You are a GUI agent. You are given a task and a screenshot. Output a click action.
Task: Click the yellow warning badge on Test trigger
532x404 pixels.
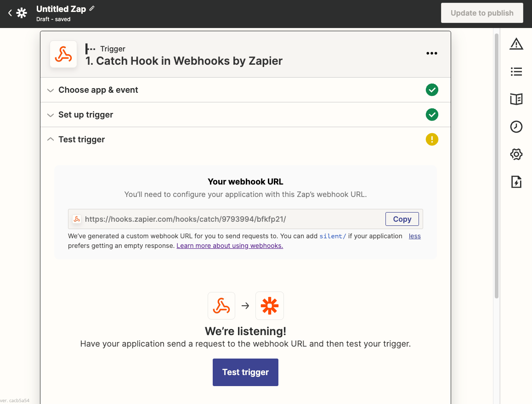tap(432, 139)
